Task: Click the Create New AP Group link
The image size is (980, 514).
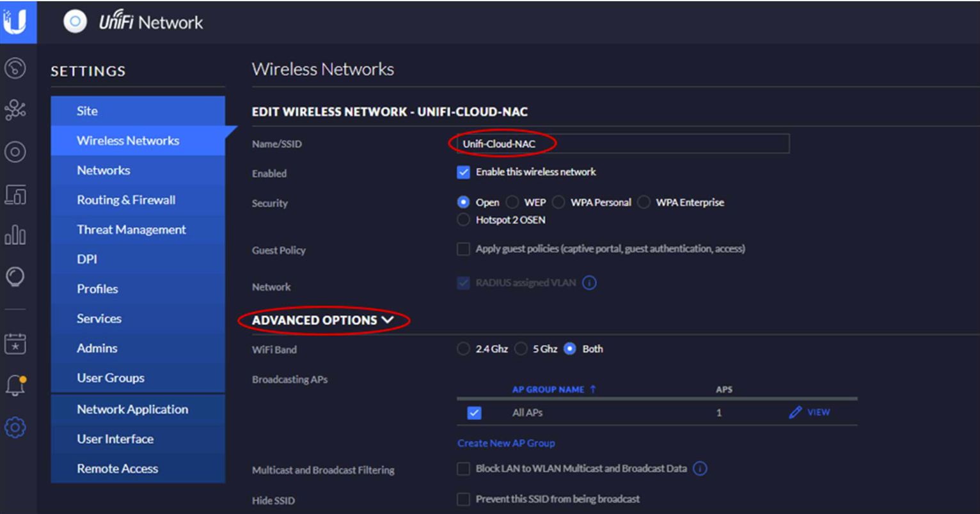Action: point(506,443)
